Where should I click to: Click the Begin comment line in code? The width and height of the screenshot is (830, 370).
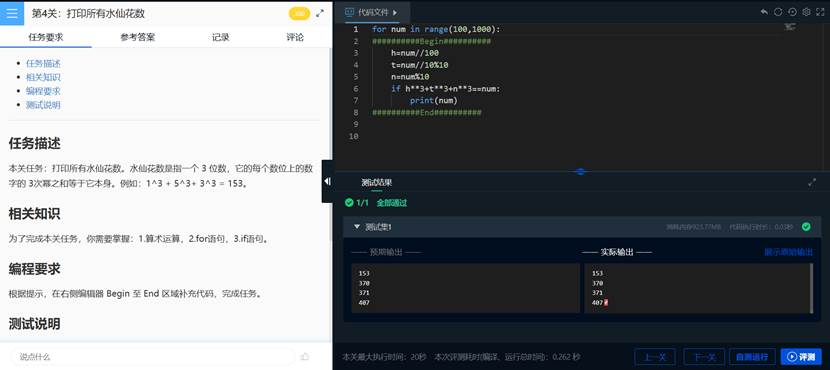coord(431,41)
